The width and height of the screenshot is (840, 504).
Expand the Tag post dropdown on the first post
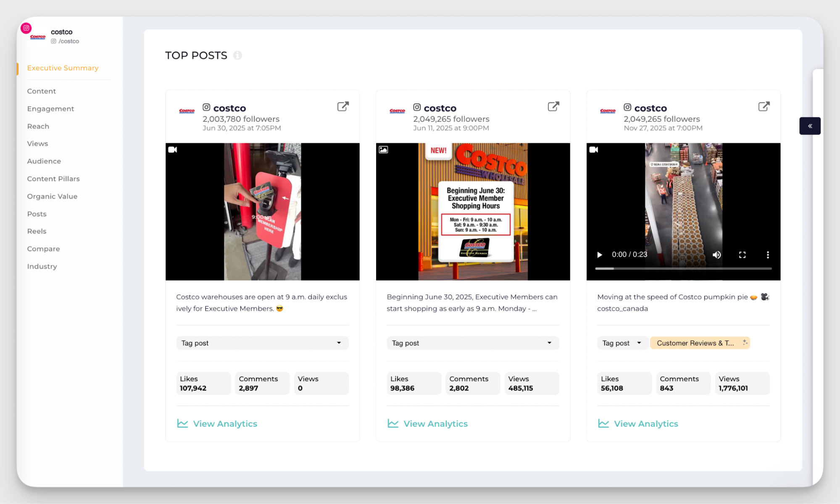pos(262,343)
